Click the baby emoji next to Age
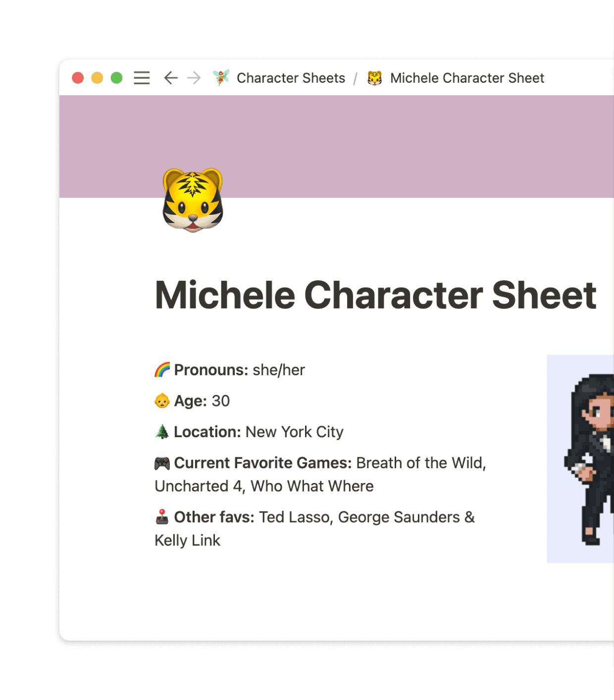Screen dimensions: 614x700 161,400
